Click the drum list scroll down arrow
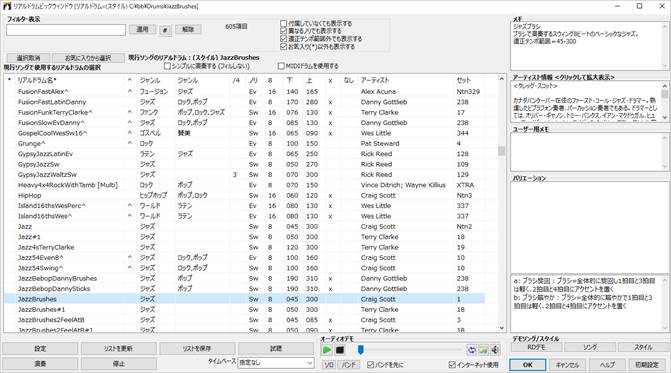Viewport: 671px width, 373px height. click(502, 328)
